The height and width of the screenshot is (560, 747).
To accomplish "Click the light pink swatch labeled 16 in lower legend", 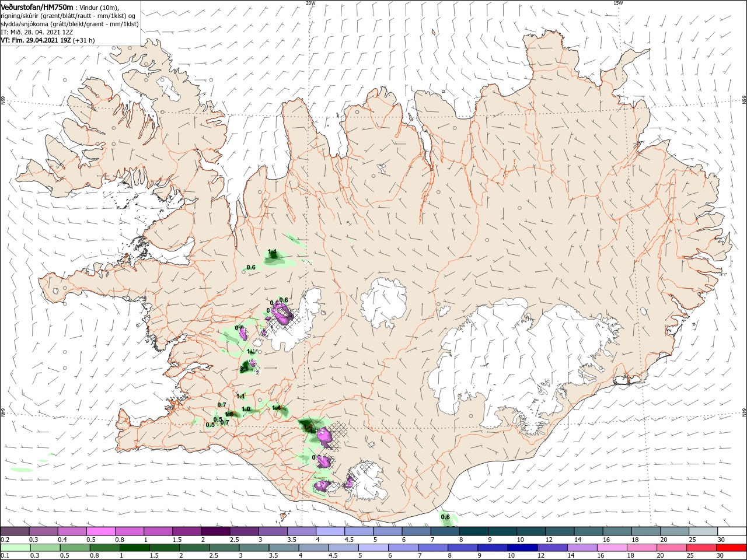I will 612,548.
